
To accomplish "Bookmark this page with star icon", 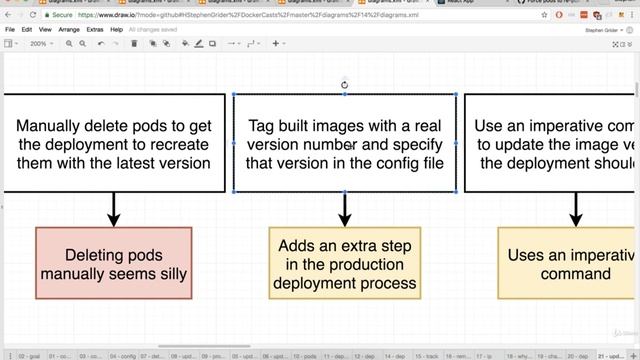I will coord(544,15).
